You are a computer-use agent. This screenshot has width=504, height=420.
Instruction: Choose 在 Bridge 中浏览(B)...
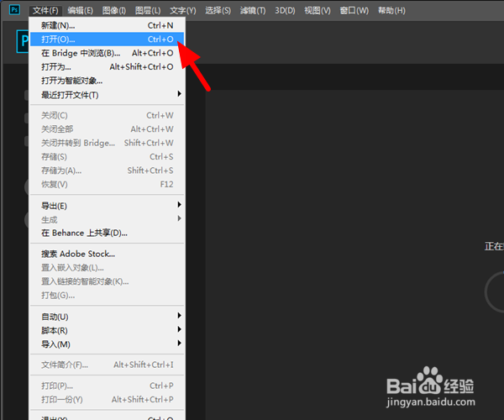107,53
